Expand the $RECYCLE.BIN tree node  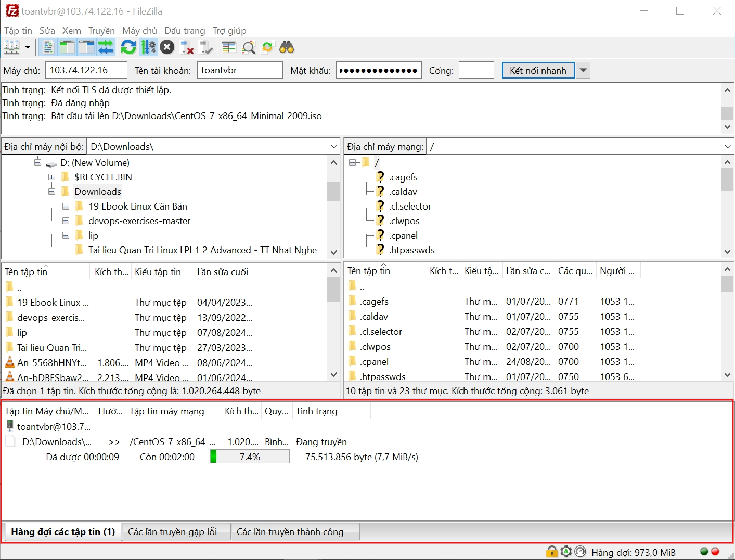[51, 177]
